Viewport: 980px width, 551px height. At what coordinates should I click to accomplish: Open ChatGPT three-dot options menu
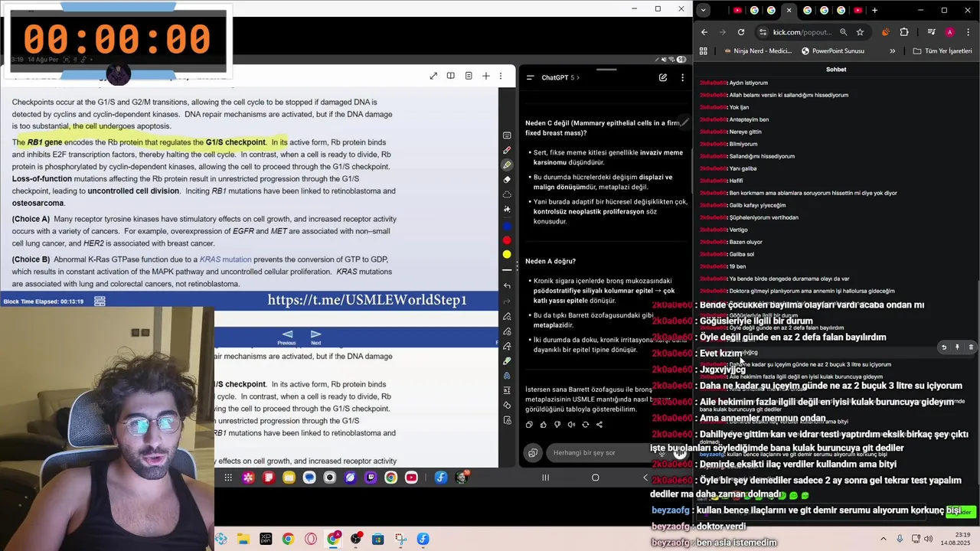pos(682,77)
